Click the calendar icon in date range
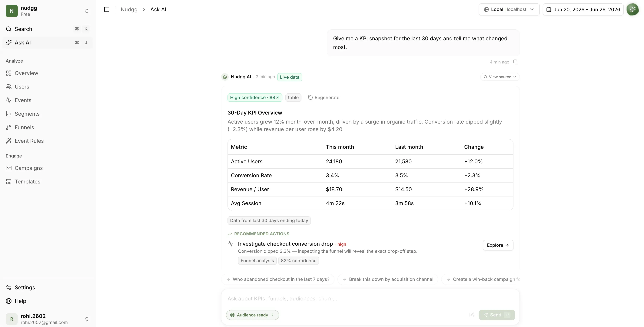Image resolution: width=644 pixels, height=327 pixels. pyautogui.click(x=549, y=9)
